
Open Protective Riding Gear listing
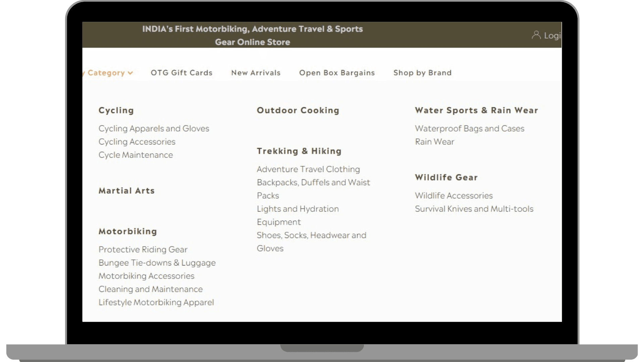(143, 249)
